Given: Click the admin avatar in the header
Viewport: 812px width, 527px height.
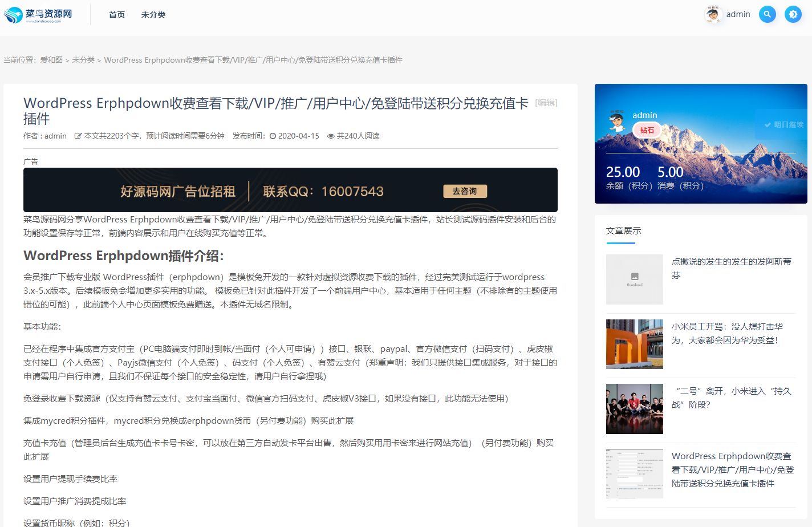Looking at the screenshot, I should click(713, 14).
